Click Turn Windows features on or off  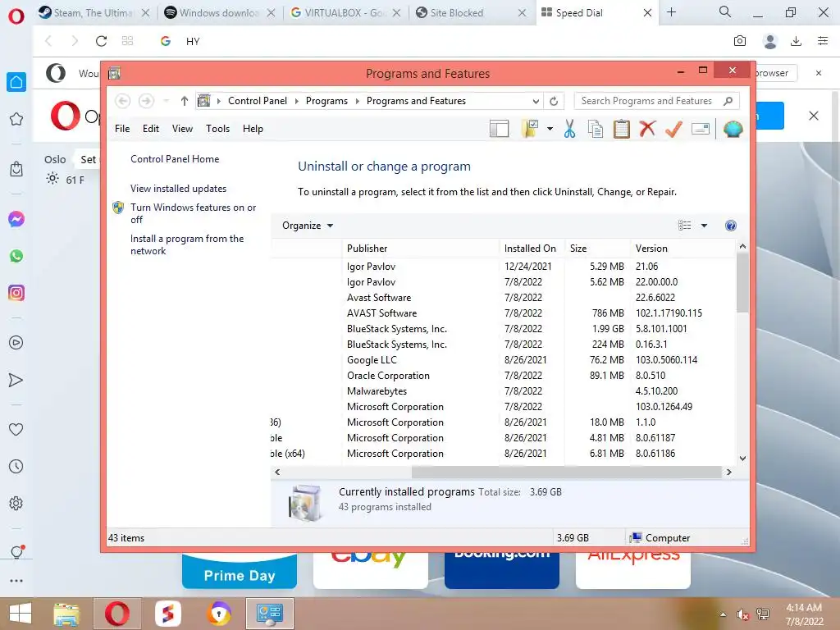[193, 213]
